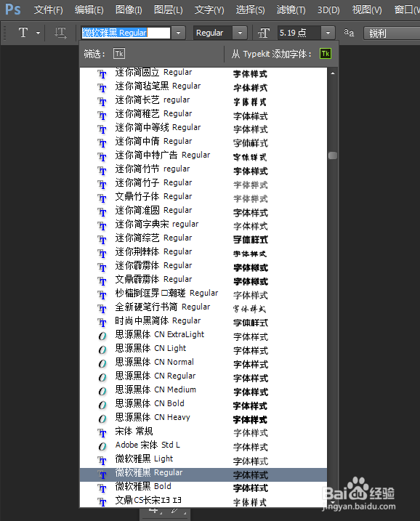
Task: Click the font list scroll up arrow
Action: (x=333, y=73)
